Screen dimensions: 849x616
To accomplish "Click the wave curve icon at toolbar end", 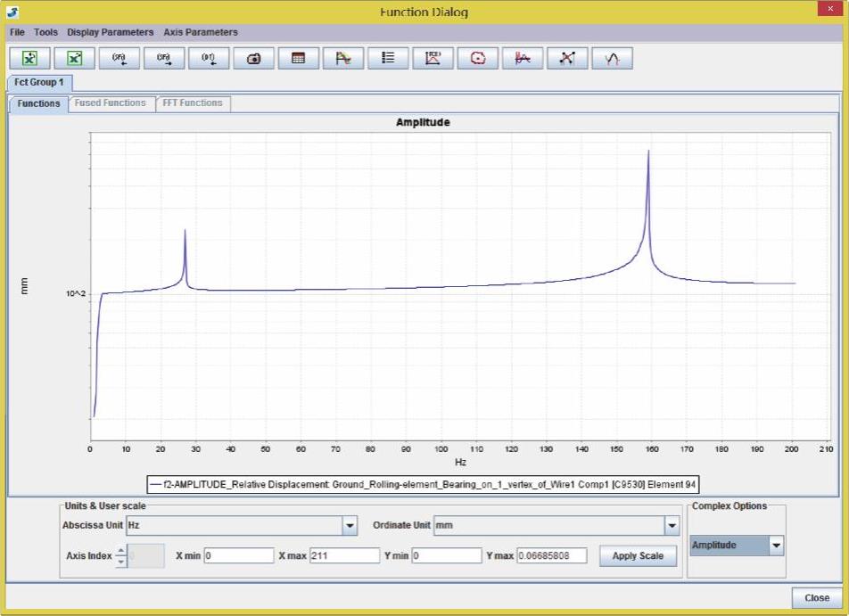I will pyautogui.click(x=612, y=58).
